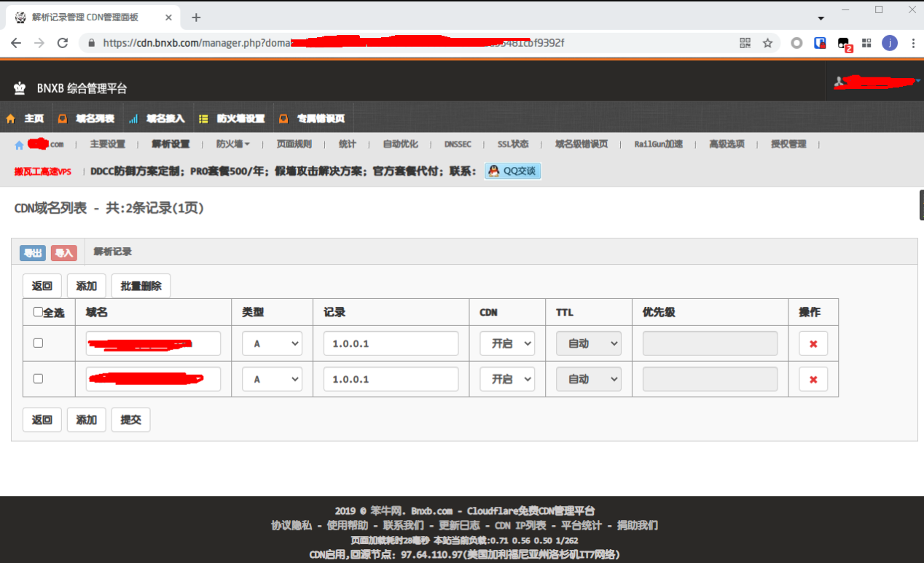The width and height of the screenshot is (924, 563).
Task: Check the second record's row checkbox
Action: coord(39,378)
